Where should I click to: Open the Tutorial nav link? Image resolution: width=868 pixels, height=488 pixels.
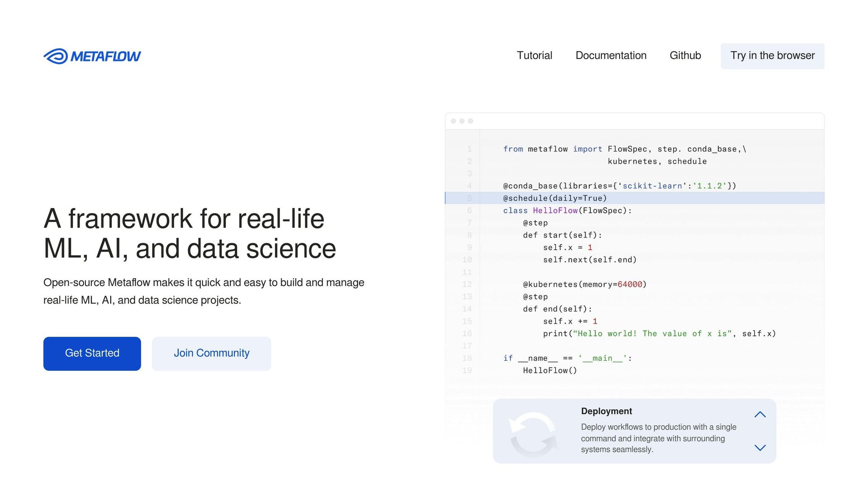534,55
